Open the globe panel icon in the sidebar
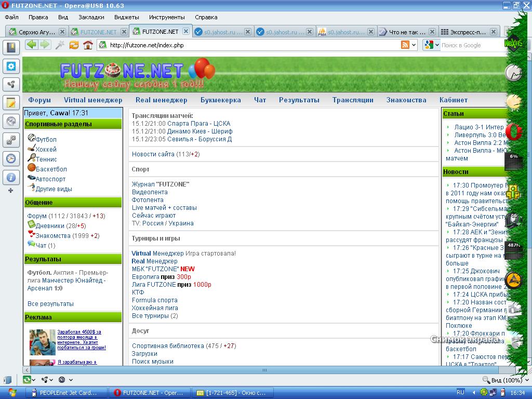 tap(11, 121)
